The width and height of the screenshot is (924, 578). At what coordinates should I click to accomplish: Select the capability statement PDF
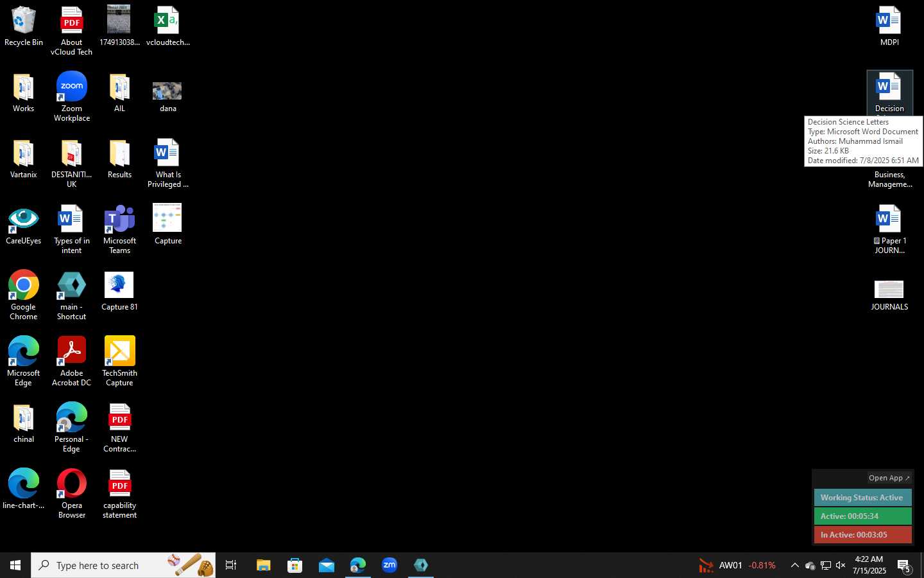[119, 494]
